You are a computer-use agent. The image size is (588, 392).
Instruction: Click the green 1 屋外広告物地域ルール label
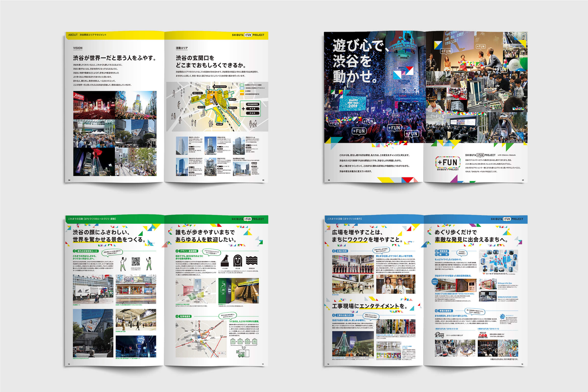[x=86, y=251]
